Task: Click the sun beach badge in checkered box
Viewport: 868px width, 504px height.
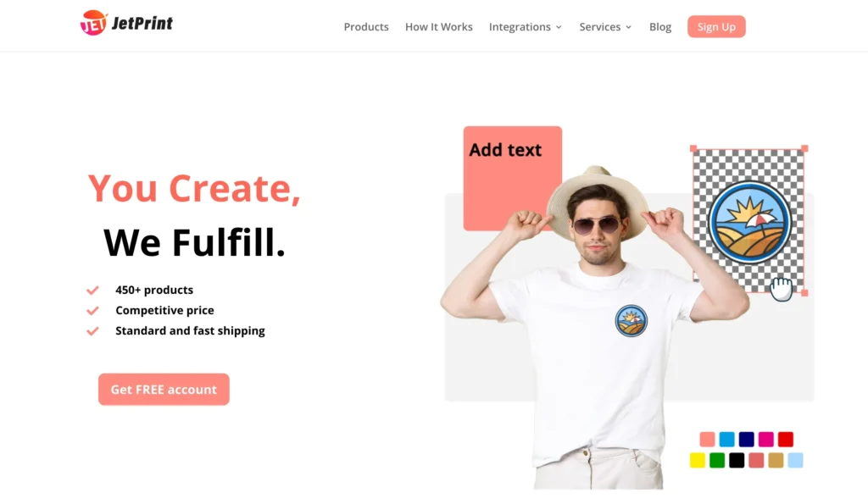Action: (x=749, y=223)
